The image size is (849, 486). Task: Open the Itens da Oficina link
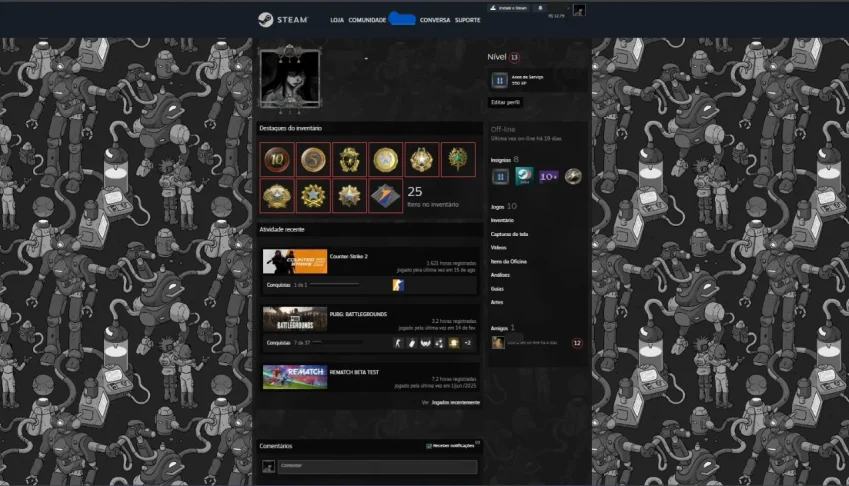tap(508, 261)
